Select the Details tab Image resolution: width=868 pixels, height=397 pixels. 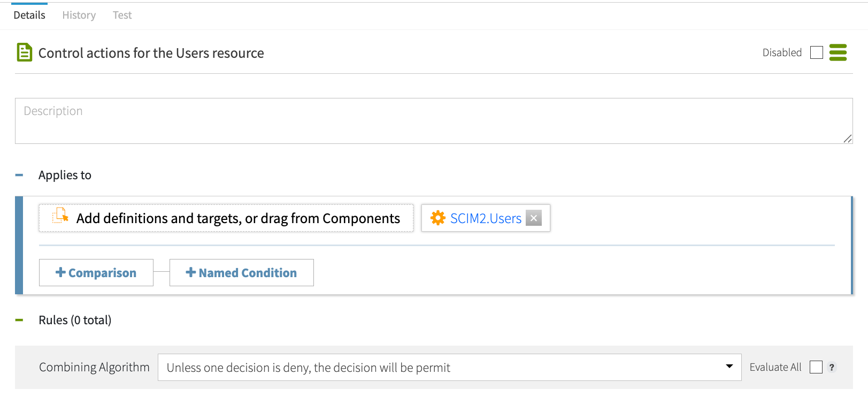tap(29, 15)
